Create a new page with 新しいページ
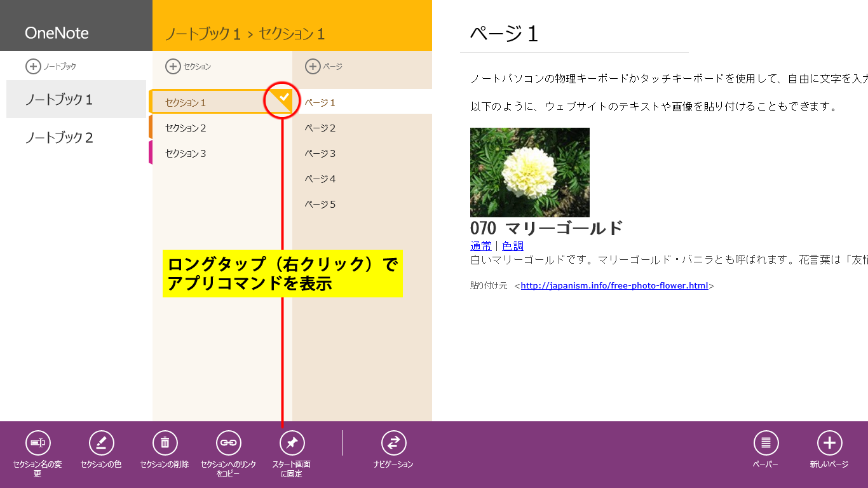 click(x=829, y=443)
